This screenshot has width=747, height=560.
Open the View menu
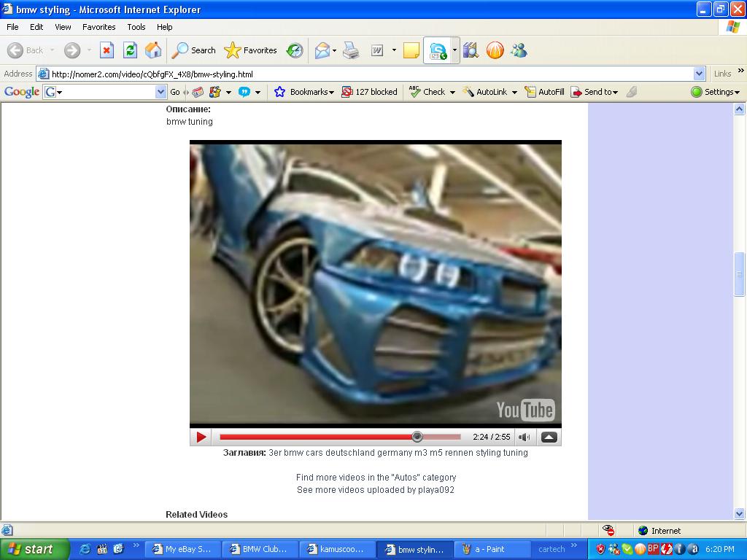pos(63,27)
